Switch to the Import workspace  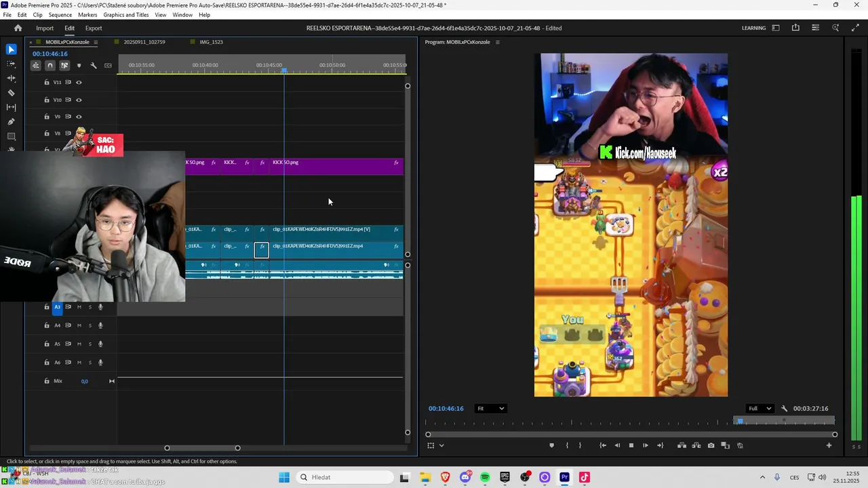(45, 28)
